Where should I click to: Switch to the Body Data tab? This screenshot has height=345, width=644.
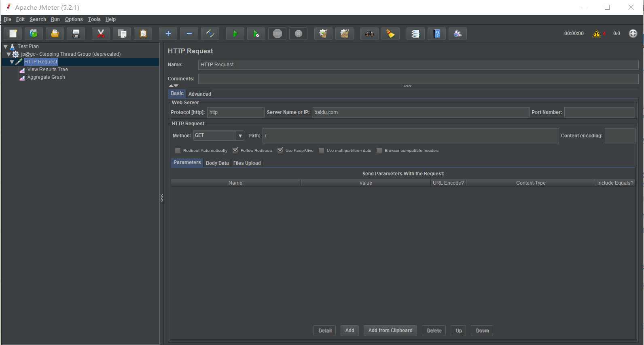point(217,163)
